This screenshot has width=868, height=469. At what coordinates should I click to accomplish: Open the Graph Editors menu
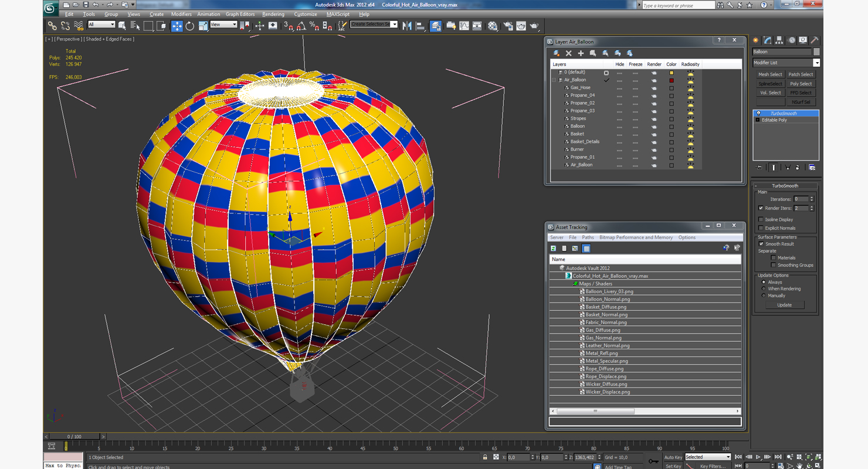coord(240,14)
